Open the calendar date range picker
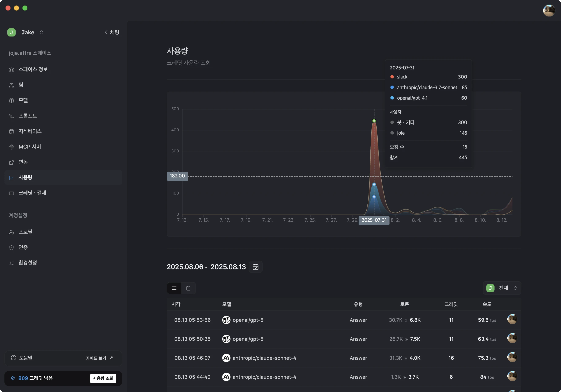 coord(255,267)
